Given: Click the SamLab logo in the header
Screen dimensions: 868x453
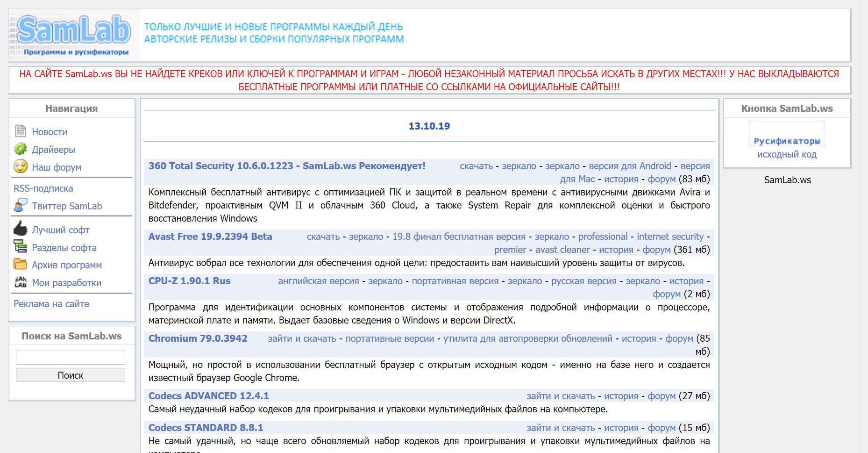Looking at the screenshot, I should (x=72, y=33).
